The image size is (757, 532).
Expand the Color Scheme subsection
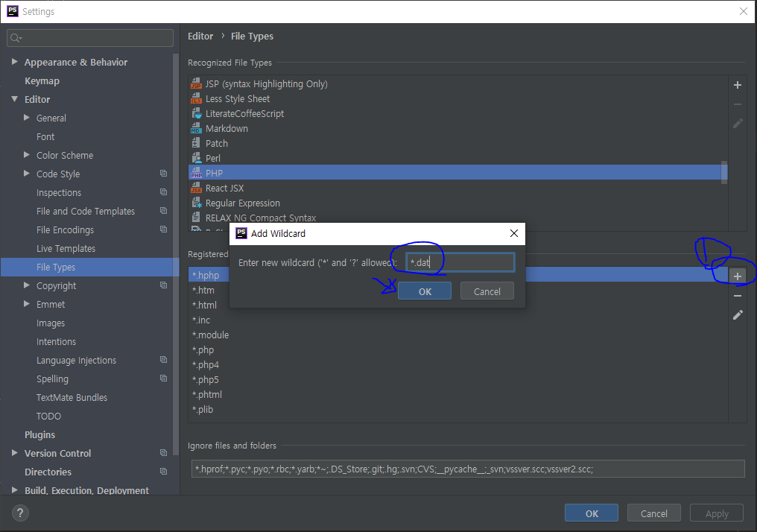coord(27,154)
